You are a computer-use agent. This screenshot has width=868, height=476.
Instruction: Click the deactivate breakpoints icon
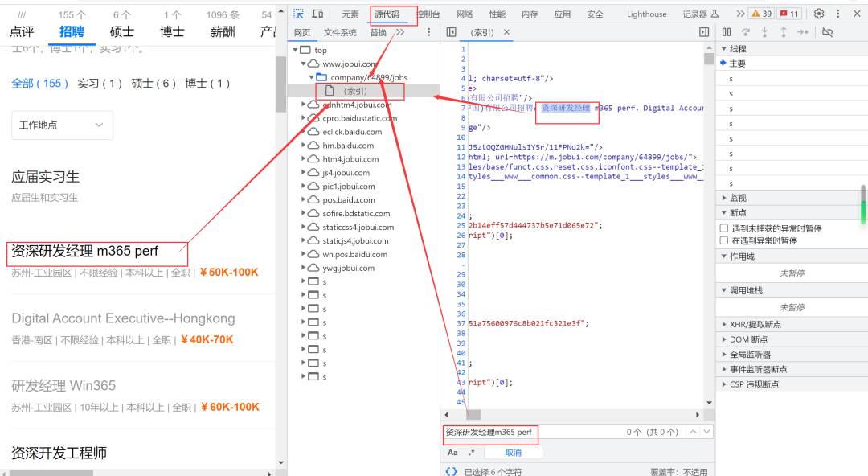click(x=828, y=32)
